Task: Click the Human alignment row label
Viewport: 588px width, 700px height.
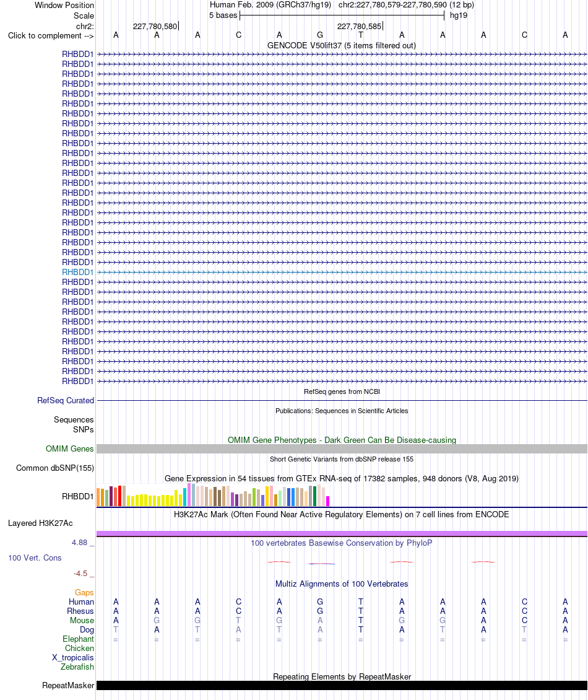Action: click(x=81, y=602)
